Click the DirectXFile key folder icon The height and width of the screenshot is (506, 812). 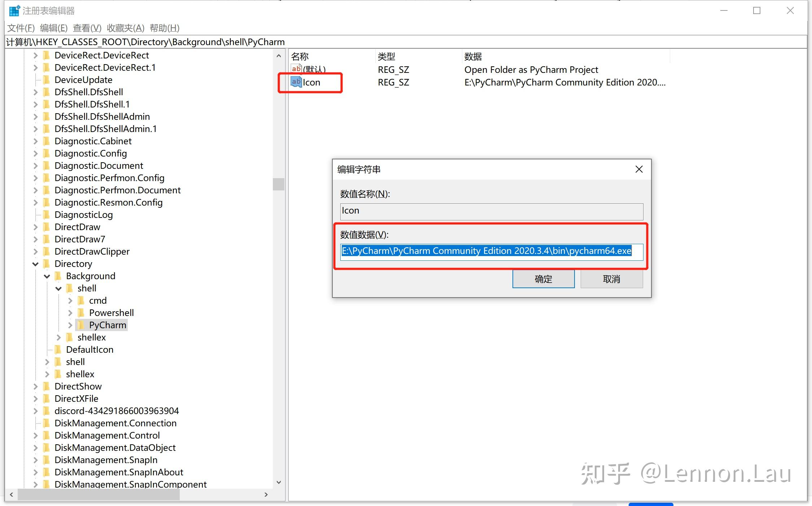coord(47,399)
